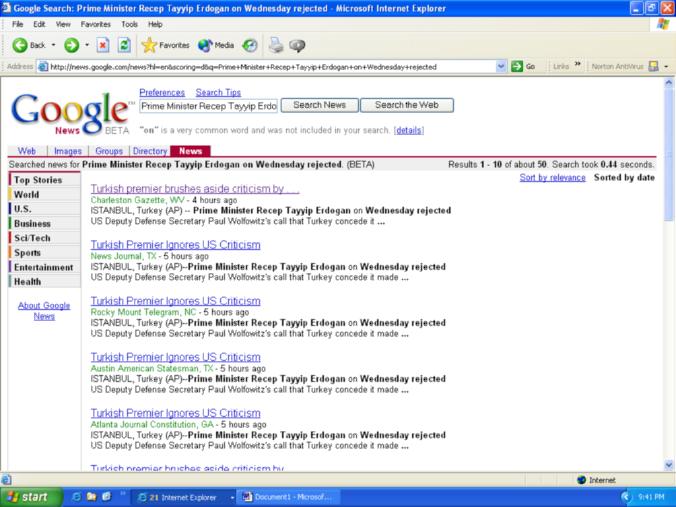Switch to the Images search tab

pyautogui.click(x=68, y=151)
